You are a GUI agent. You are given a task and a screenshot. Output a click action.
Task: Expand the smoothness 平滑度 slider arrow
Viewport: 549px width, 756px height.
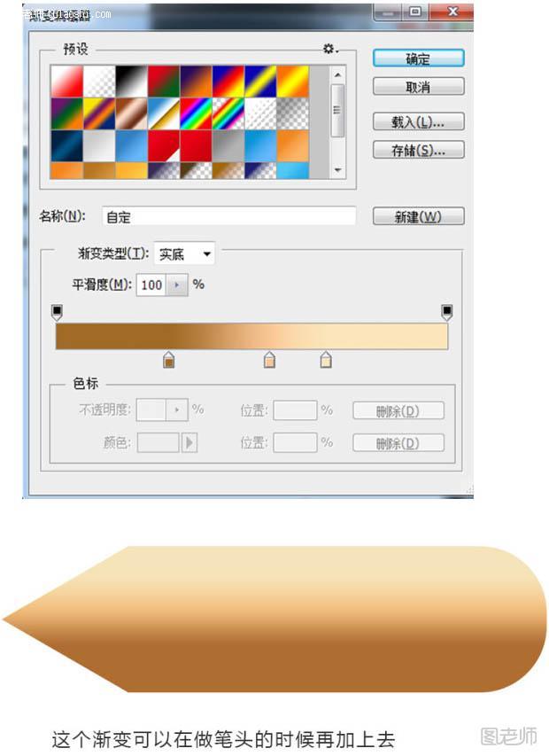click(177, 285)
